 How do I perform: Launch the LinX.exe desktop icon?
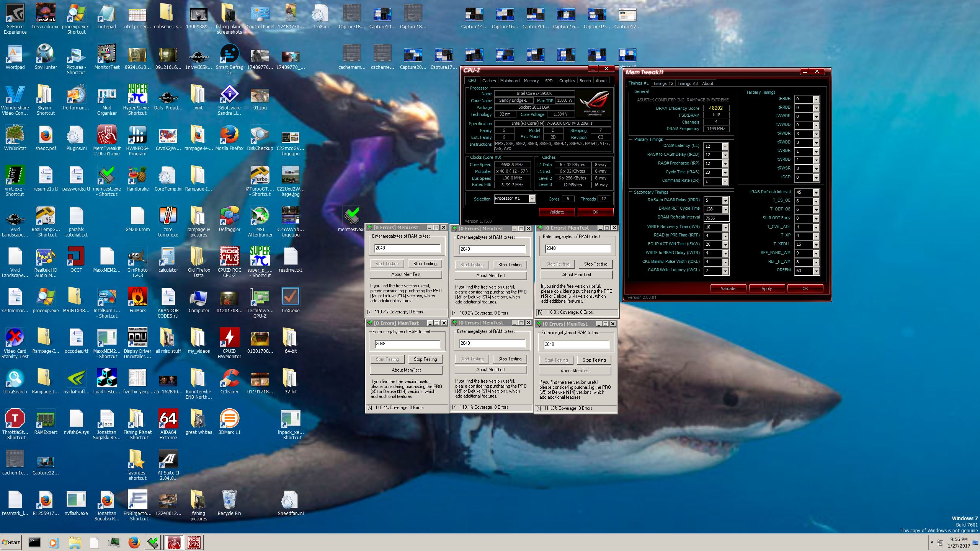pyautogui.click(x=291, y=300)
